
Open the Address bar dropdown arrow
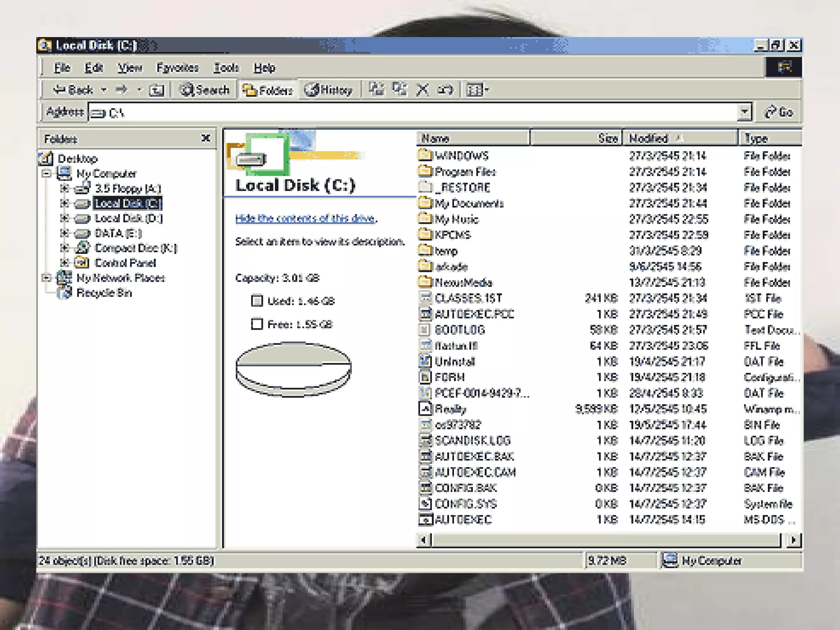[744, 112]
